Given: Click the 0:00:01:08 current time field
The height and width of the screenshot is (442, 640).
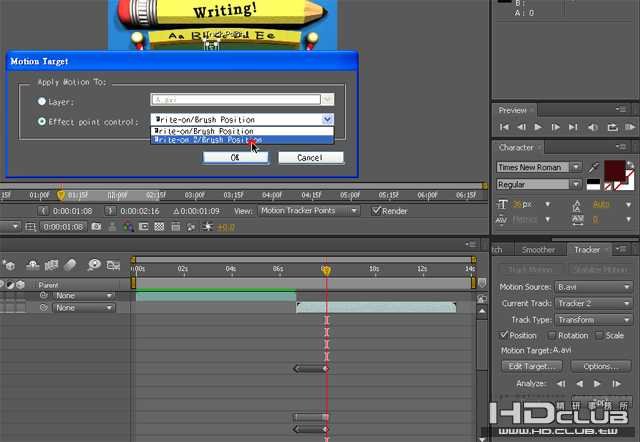Looking at the screenshot, I should point(63,227).
